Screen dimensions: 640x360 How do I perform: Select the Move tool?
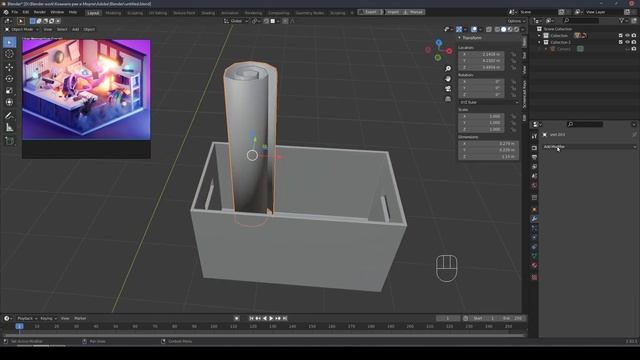pos(9,67)
